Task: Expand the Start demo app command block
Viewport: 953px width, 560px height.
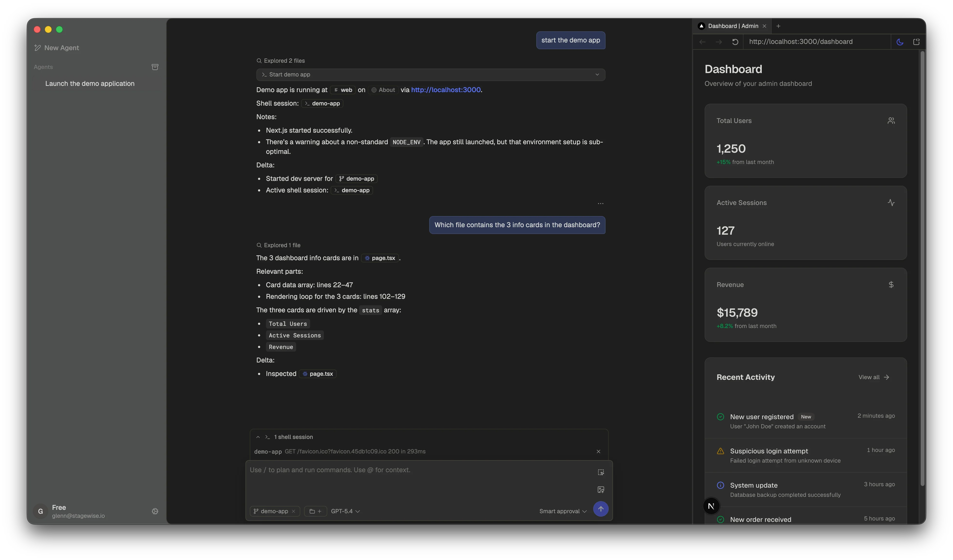Action: point(430,75)
